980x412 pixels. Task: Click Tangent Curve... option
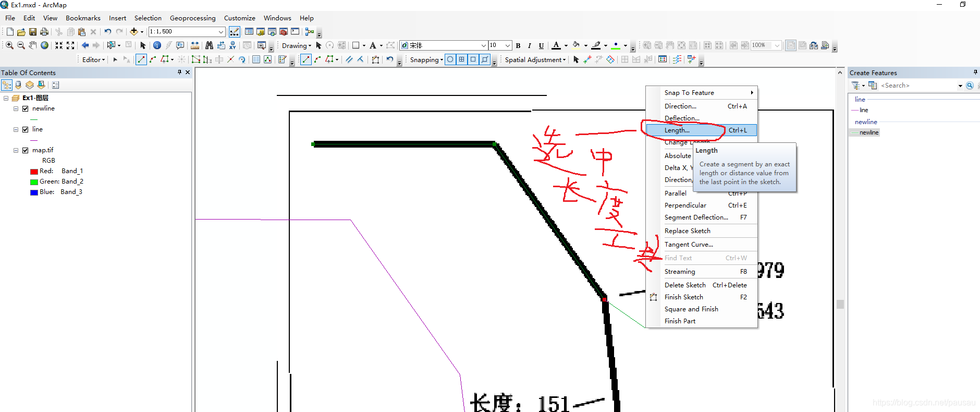pyautogui.click(x=701, y=245)
